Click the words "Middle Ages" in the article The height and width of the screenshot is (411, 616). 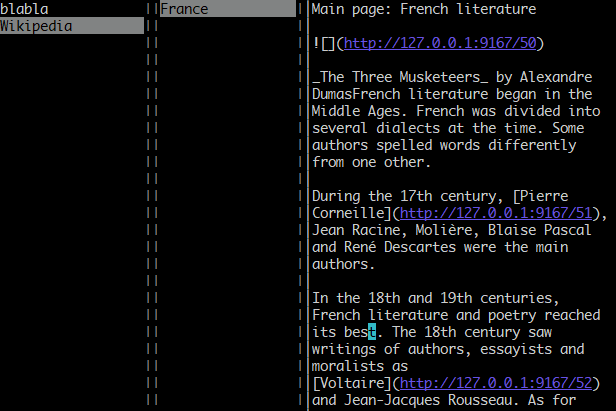[356, 111]
